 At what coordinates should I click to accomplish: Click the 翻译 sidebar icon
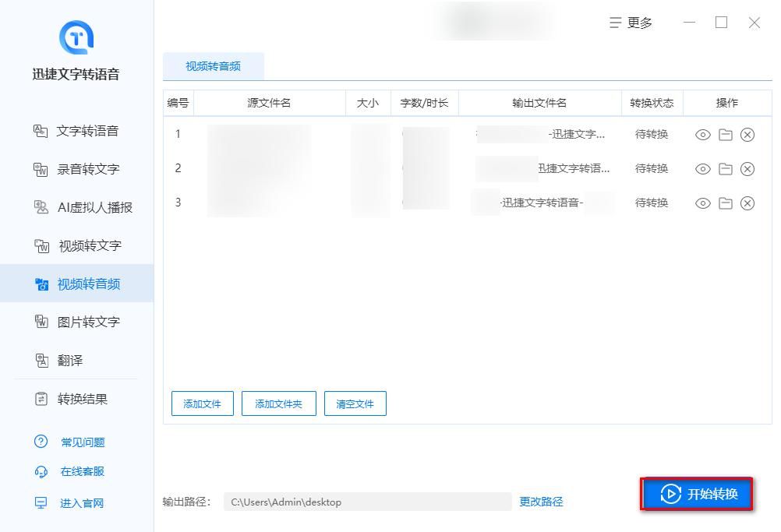coord(42,361)
